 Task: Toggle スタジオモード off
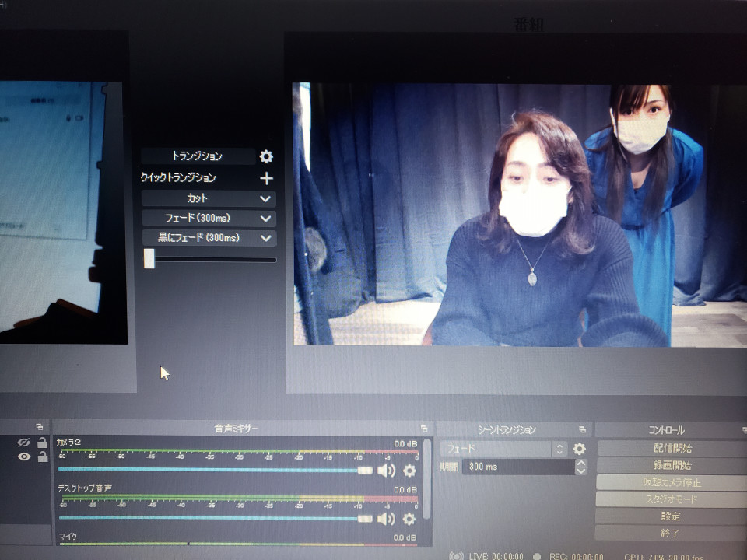[672, 499]
